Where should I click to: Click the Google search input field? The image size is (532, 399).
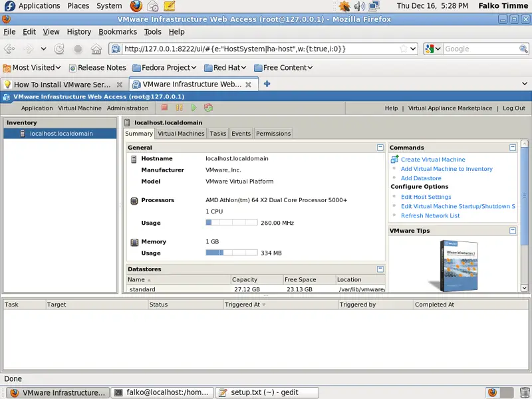[480, 49]
